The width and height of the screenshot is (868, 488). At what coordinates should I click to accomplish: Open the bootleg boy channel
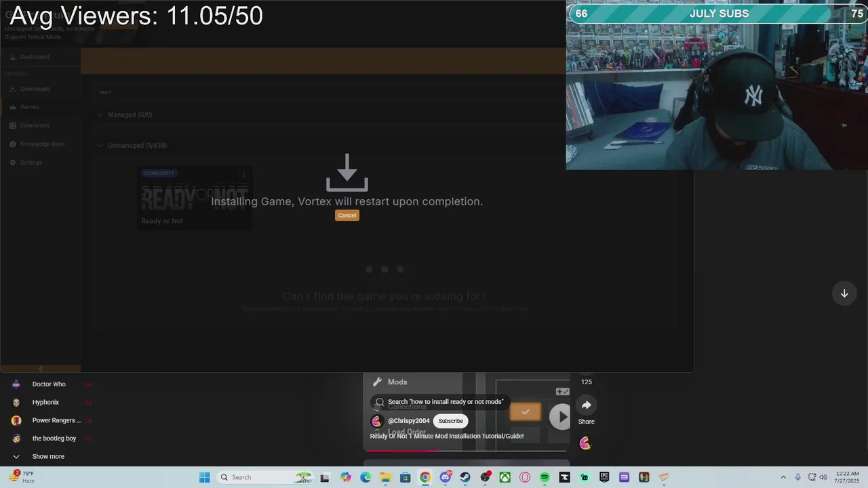coord(54,439)
